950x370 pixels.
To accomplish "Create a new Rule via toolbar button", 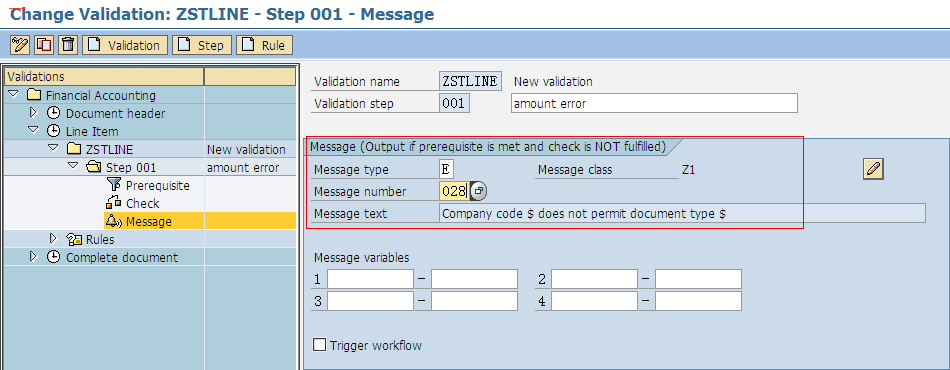I will coord(265,45).
